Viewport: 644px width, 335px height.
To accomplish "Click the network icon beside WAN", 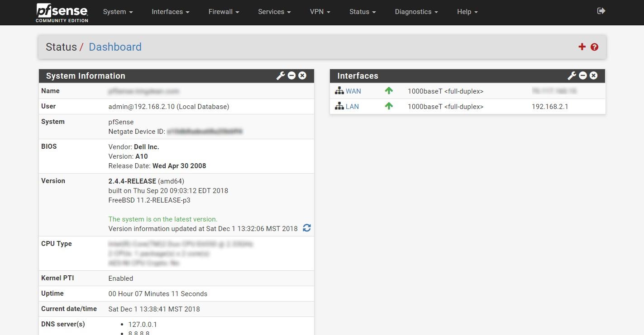I will (339, 90).
